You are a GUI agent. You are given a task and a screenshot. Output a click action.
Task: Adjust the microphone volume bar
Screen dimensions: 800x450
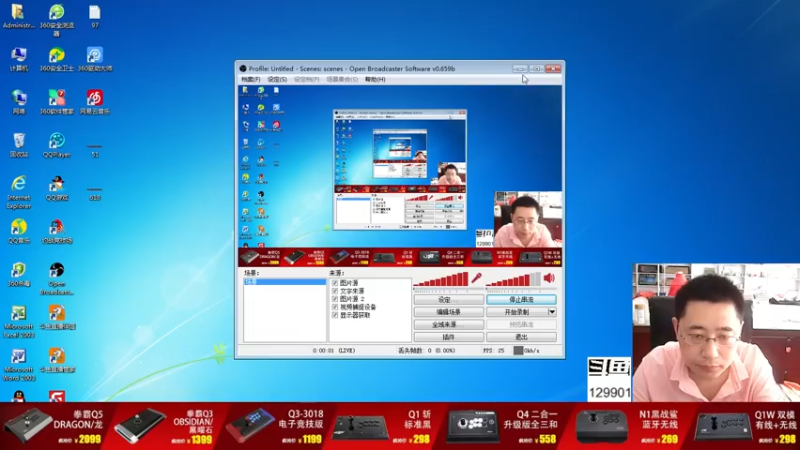(441, 279)
